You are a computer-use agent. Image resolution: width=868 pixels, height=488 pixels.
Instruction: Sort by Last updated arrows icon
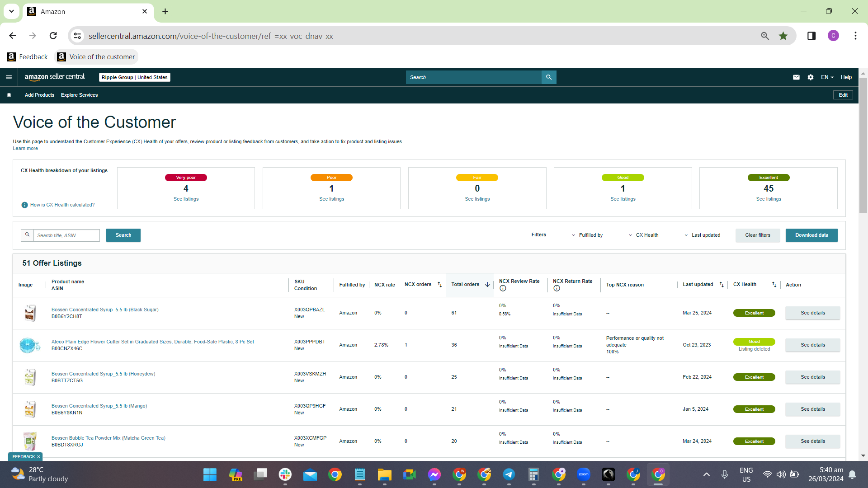[722, 285]
